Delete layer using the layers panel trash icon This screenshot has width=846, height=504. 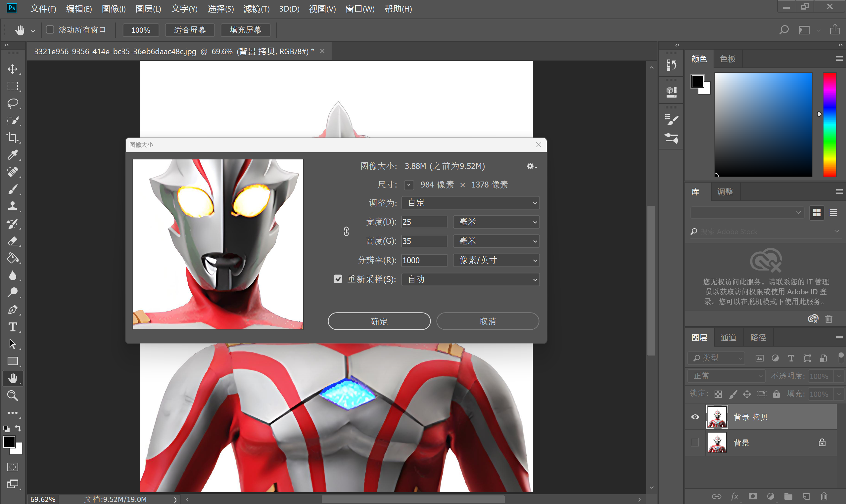[824, 496]
